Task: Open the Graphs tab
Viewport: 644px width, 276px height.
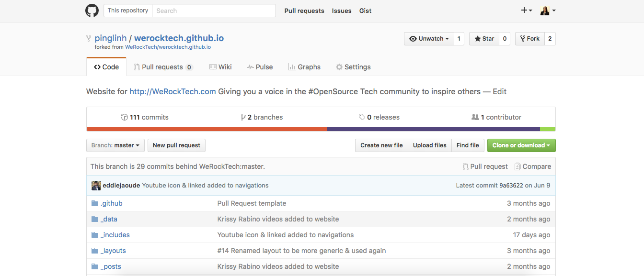Action: (x=304, y=67)
